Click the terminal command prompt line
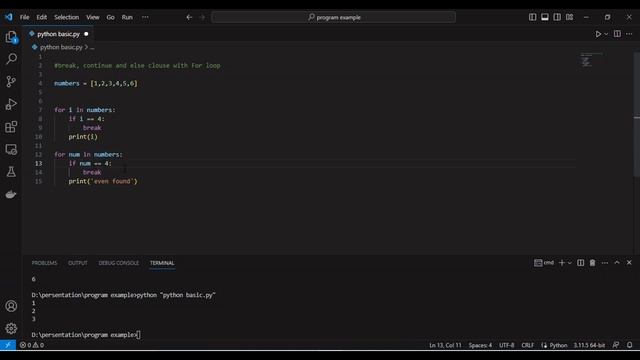Screen dimensions: 640x360 pyautogui.click(x=86, y=335)
